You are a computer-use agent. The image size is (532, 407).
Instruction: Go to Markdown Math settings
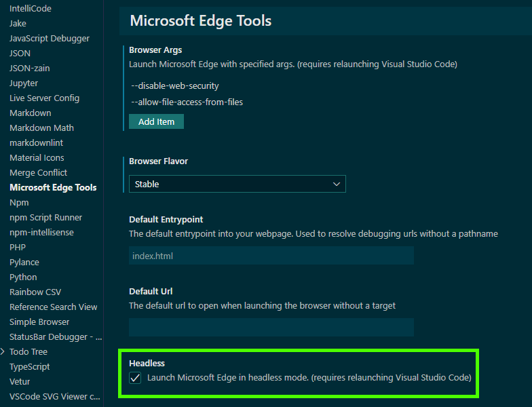pos(42,128)
